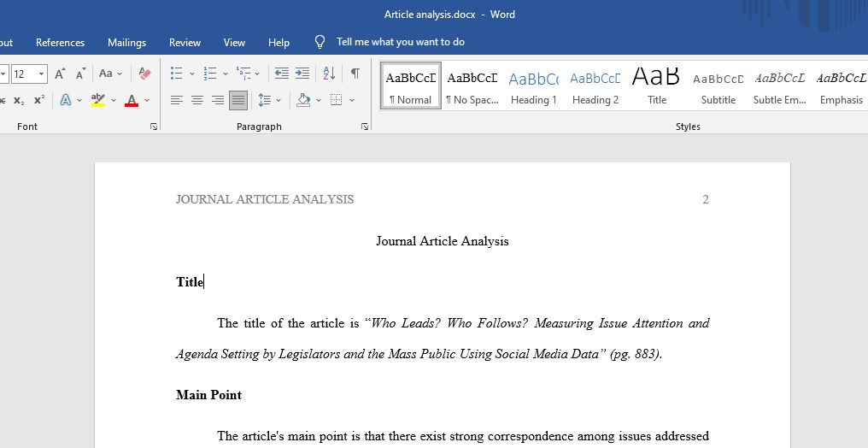Viewport: 868px width, 448px height.
Task: Expand line spacing dropdown arrow
Action: coord(279,100)
